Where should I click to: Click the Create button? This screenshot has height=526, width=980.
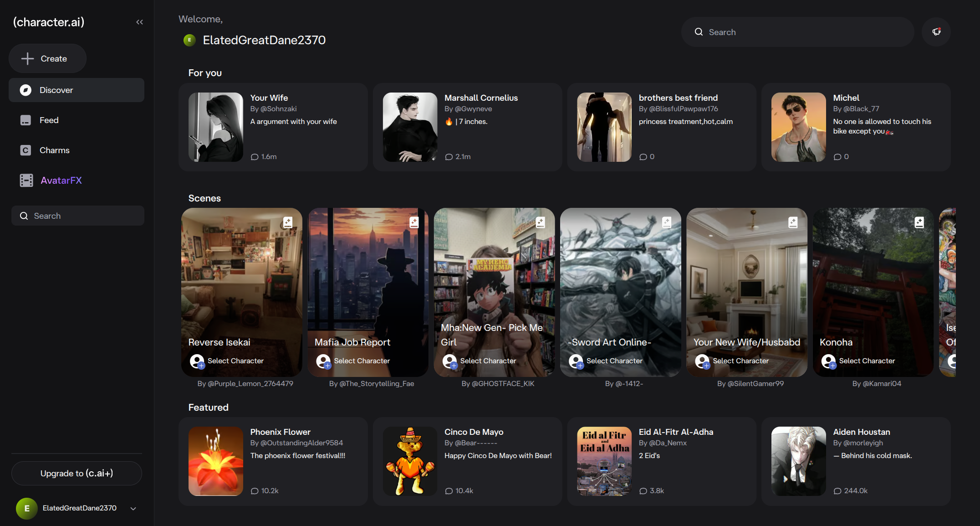pyautogui.click(x=47, y=58)
